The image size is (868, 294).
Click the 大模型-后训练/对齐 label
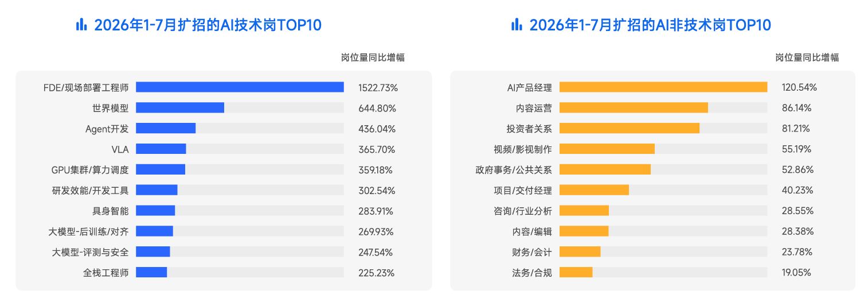pos(89,231)
